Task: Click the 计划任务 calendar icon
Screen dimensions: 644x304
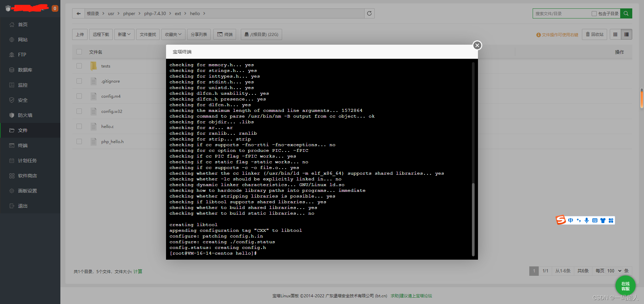Action: click(x=12, y=161)
